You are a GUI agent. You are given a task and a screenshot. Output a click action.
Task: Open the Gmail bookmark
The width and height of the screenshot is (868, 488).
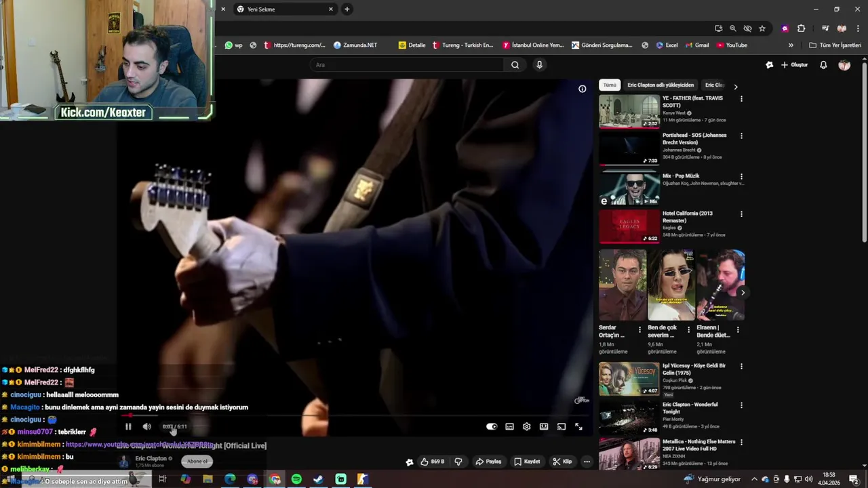point(697,45)
